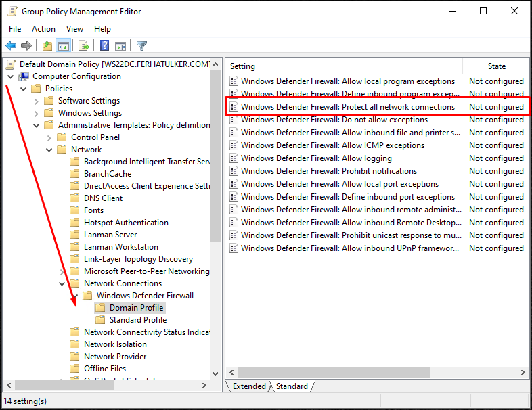Viewport: 532px width, 410px height.
Task: Collapse the Network tree node
Action: point(49,150)
